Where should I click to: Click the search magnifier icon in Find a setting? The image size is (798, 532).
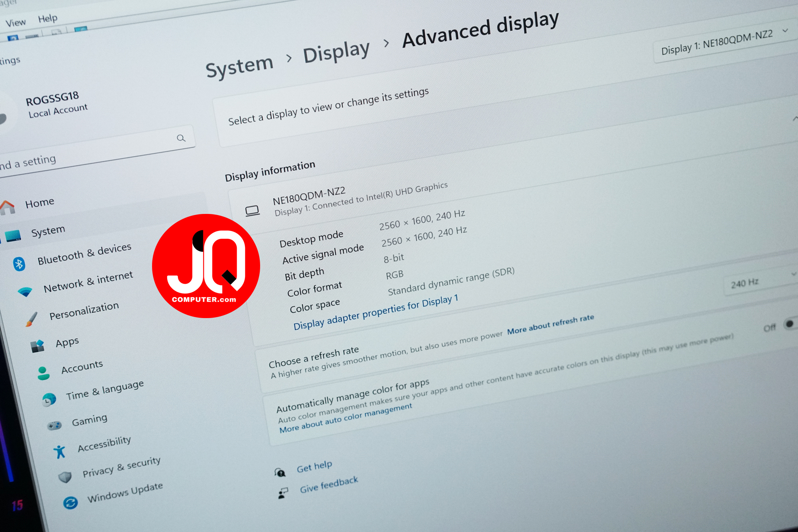tap(181, 138)
